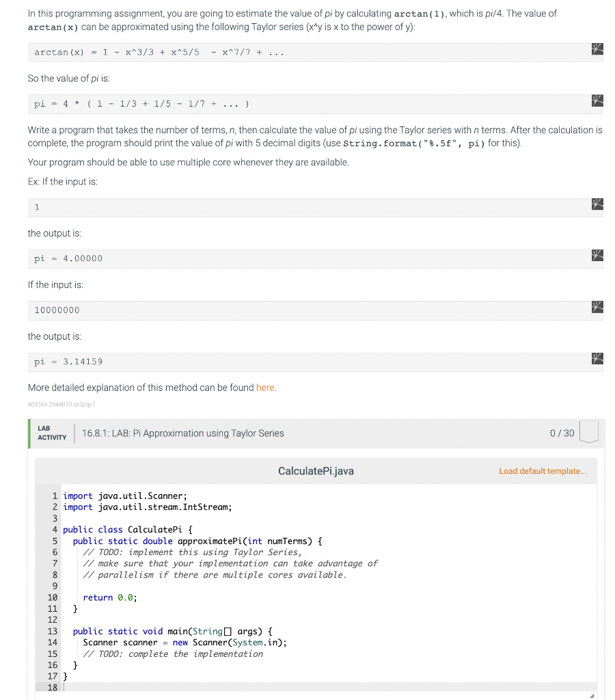Click Load default template link
Screen dimensions: 615x700
pyautogui.click(x=543, y=471)
